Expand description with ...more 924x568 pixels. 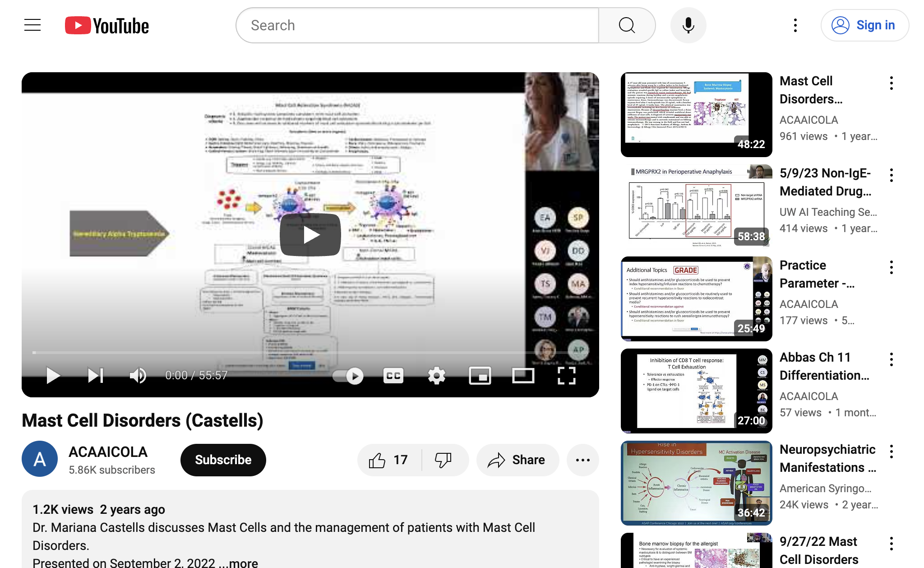point(238,563)
